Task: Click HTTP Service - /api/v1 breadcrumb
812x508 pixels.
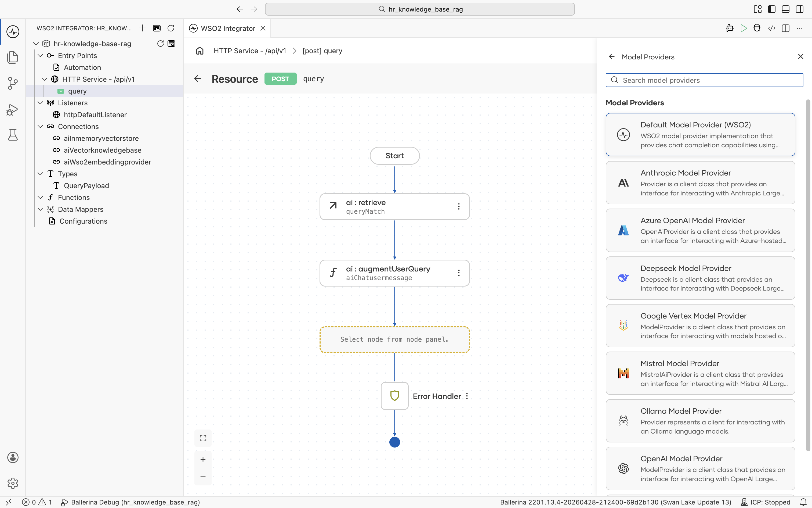Action: [250, 51]
